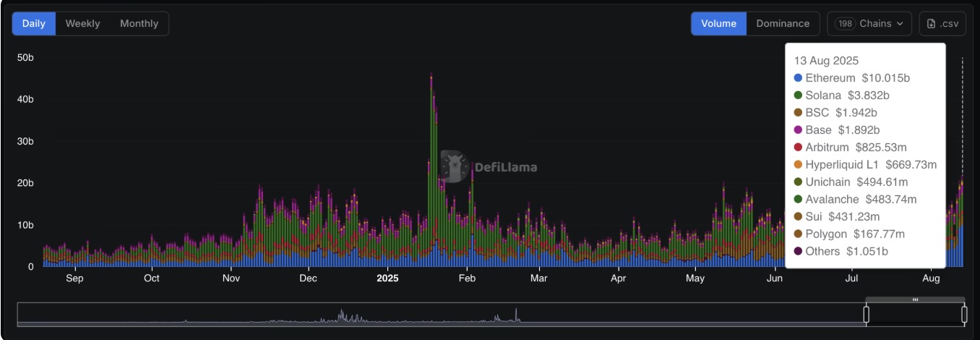Click the blue Ethereum legend dot
Viewport: 980px width, 340px height.
798,77
